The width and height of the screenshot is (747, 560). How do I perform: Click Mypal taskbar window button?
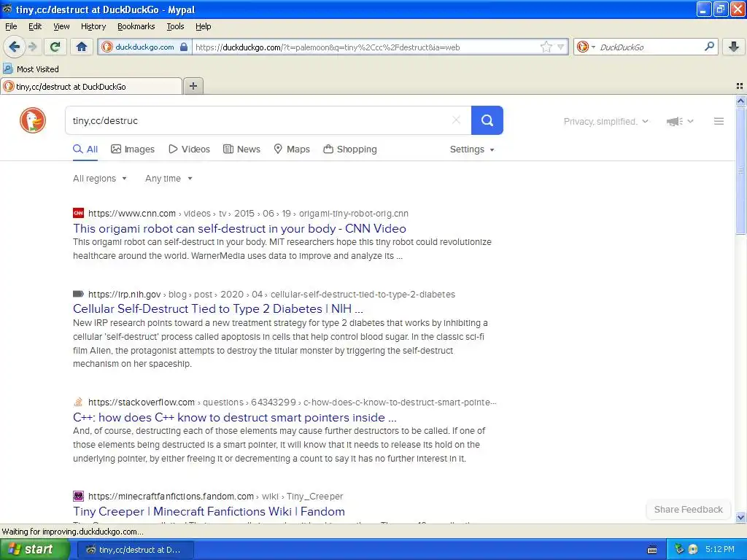pos(135,550)
